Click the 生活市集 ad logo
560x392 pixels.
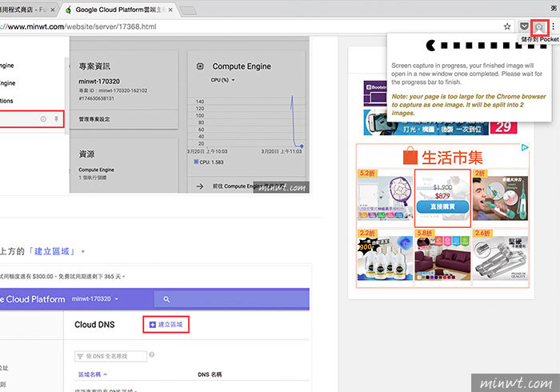(x=442, y=158)
